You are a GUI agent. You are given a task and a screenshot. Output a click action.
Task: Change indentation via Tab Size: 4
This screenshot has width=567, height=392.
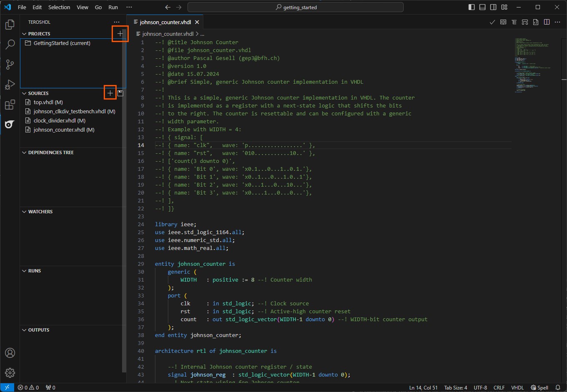pos(456,387)
